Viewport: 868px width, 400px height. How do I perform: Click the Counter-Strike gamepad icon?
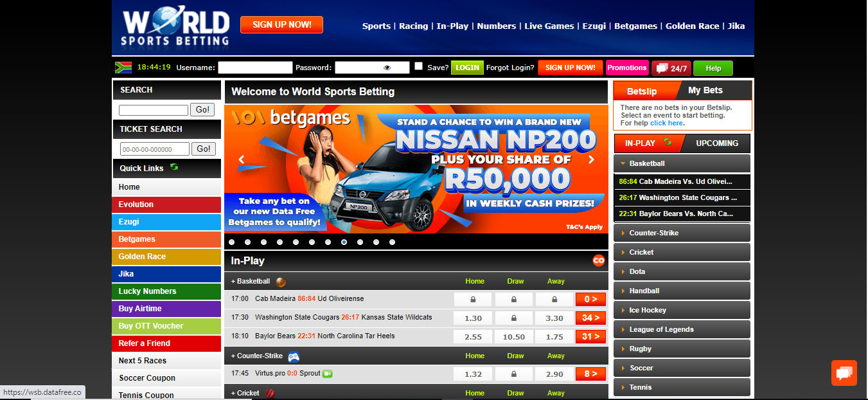[293, 356]
